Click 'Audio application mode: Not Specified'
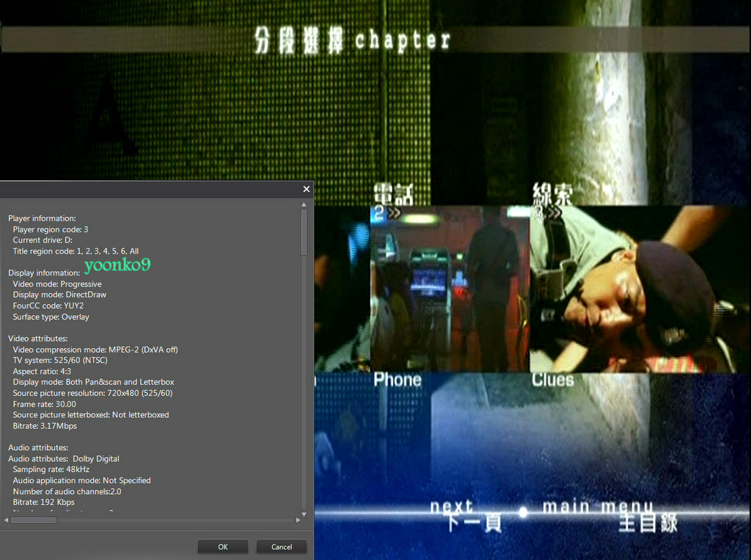 click(x=81, y=481)
